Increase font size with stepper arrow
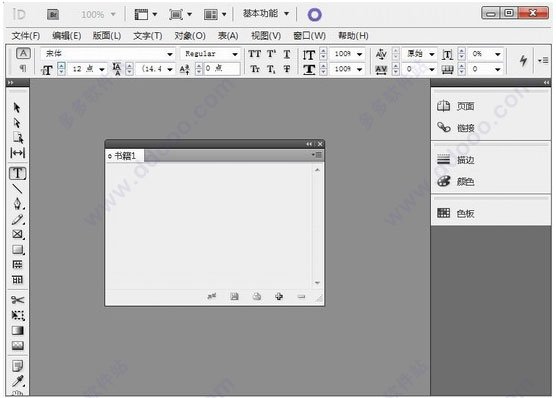Image resolution: width=556 pixels, height=398 pixels. (61, 65)
